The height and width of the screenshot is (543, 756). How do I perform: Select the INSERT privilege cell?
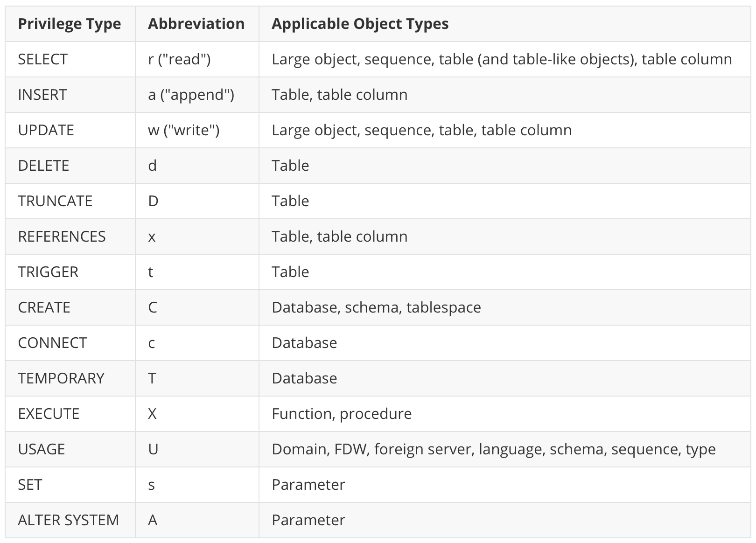(x=42, y=95)
